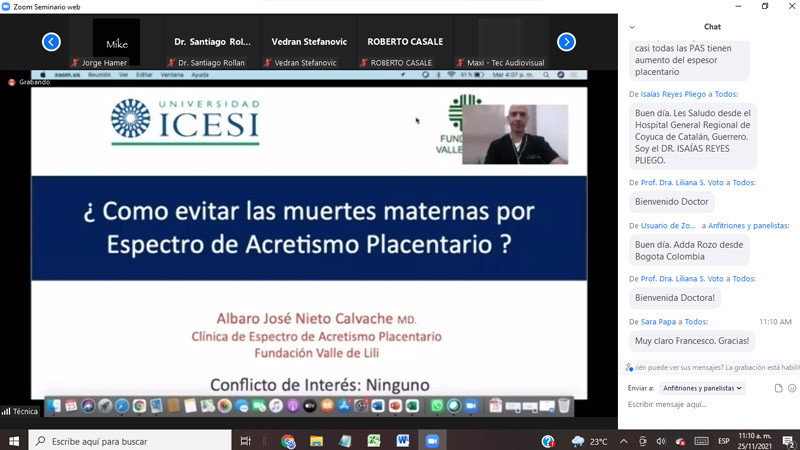This screenshot has height=450, width=800.
Task: Click the chat title 'Chat'
Action: coord(712,27)
